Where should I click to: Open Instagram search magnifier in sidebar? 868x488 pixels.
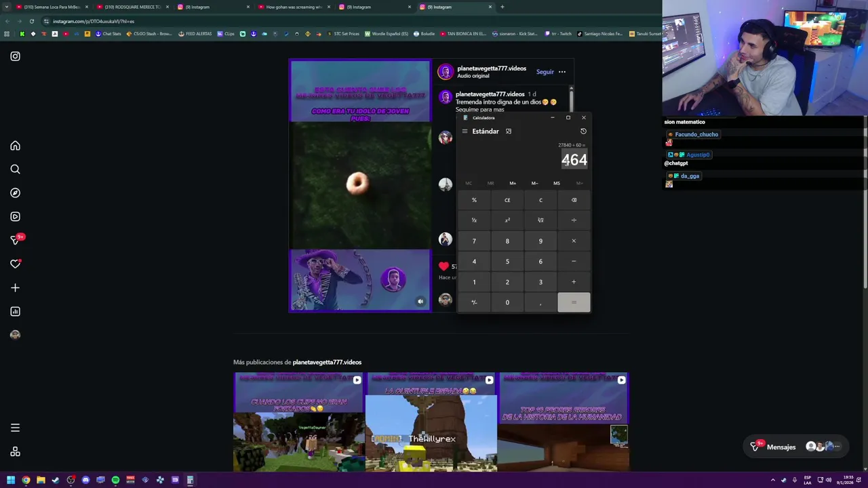click(x=15, y=169)
